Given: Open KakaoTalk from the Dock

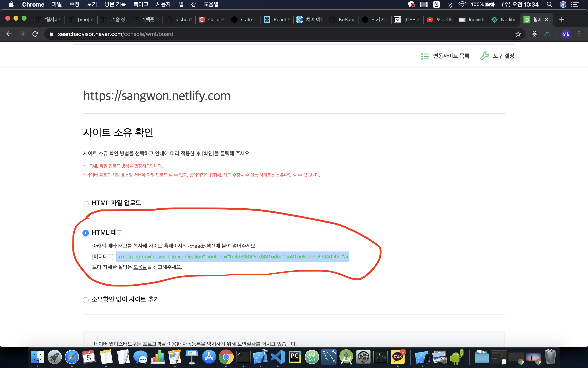Looking at the screenshot, I should coord(398,357).
